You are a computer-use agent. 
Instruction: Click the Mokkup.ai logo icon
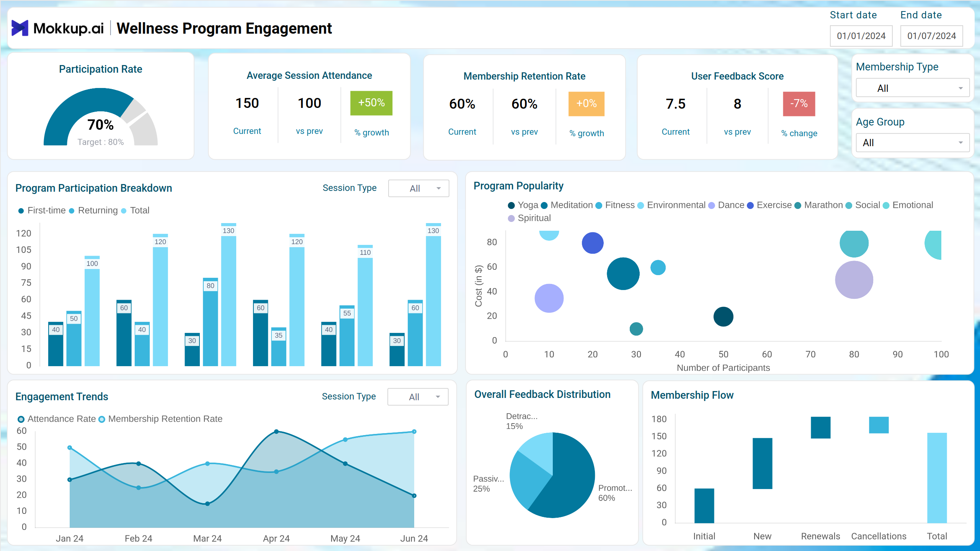(x=20, y=28)
